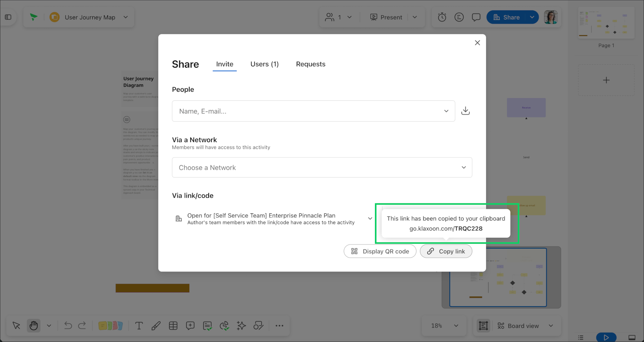This screenshot has width=644, height=342.
Task: Redo the last action
Action: pos(82,326)
